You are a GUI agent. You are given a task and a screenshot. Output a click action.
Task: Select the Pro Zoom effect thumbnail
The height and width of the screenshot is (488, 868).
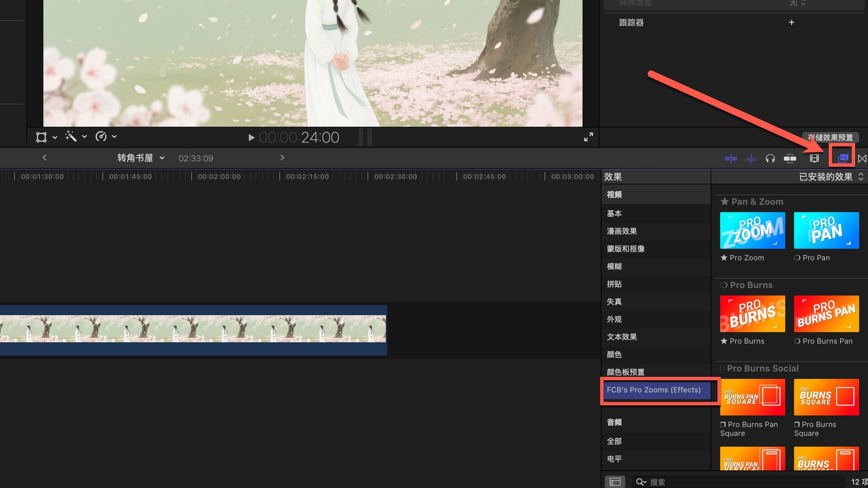coord(752,230)
